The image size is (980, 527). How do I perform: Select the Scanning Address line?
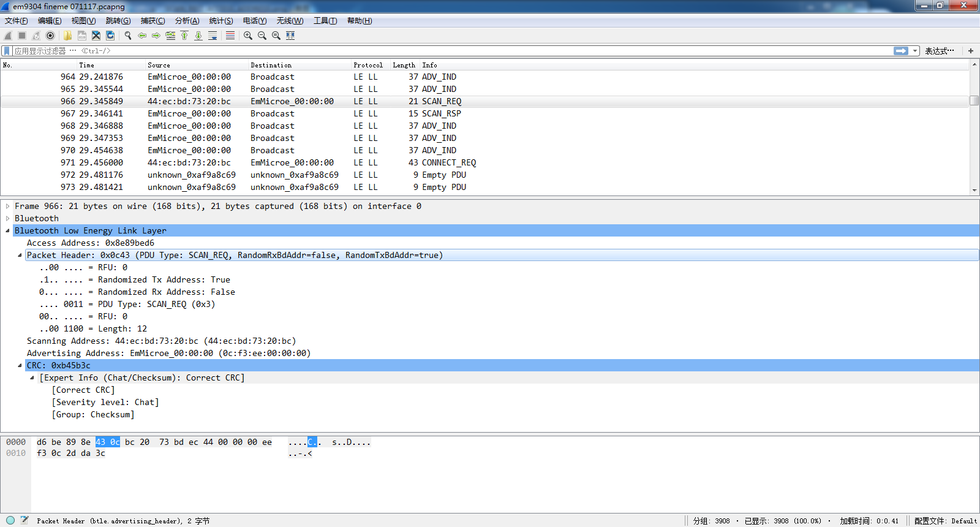(x=161, y=341)
